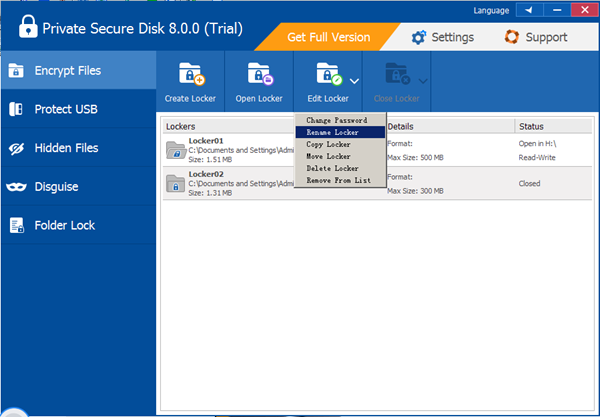Viewport: 600px width, 417px height.
Task: Click Remove From List menu entry
Action: [339, 180]
